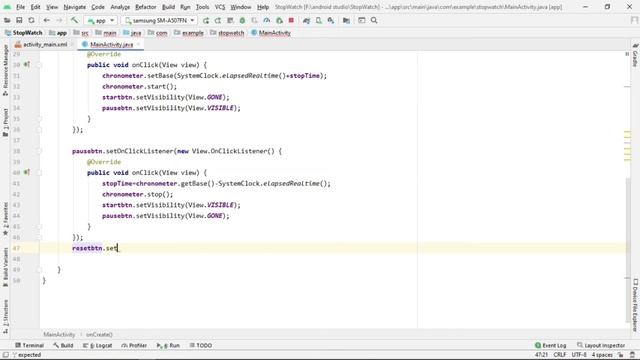
Task: Open the Run tool window at bottom
Action: [x=168, y=345]
